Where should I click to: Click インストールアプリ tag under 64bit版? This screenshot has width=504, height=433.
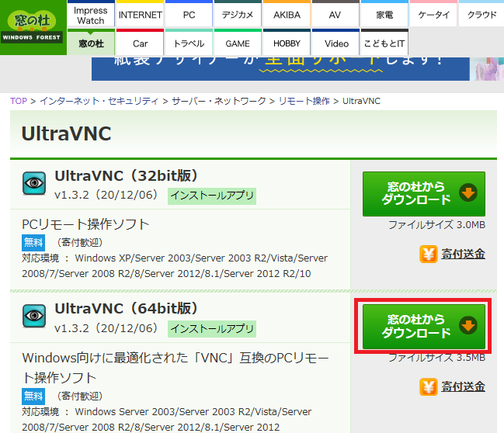(x=212, y=328)
